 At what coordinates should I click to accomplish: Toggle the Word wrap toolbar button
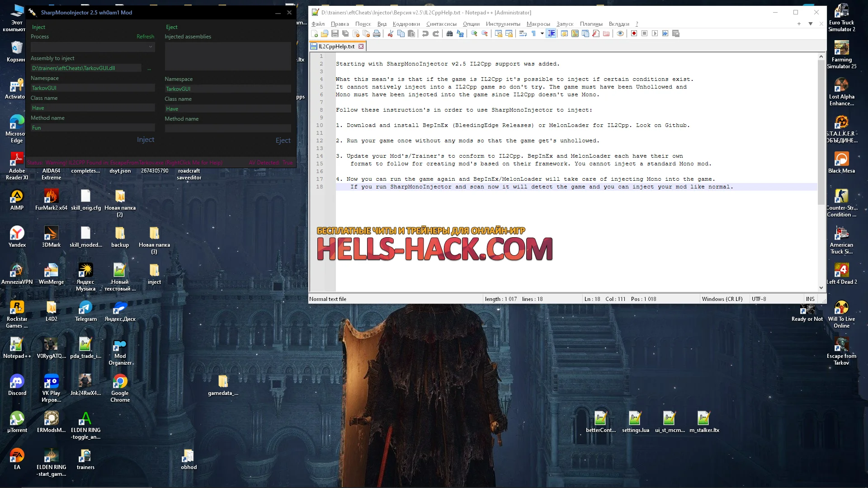523,33
